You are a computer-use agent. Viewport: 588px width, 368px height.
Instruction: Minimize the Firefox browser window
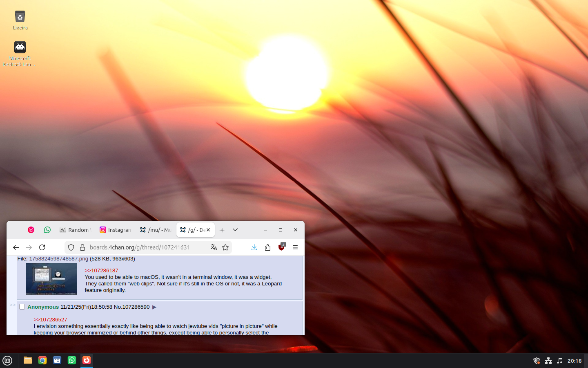pos(265,230)
